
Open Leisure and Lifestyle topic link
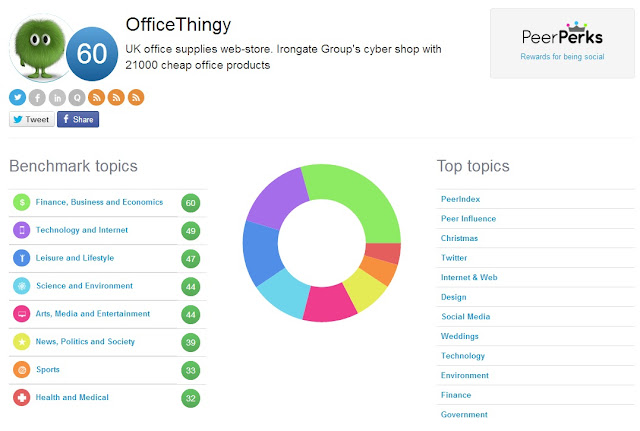(75, 258)
